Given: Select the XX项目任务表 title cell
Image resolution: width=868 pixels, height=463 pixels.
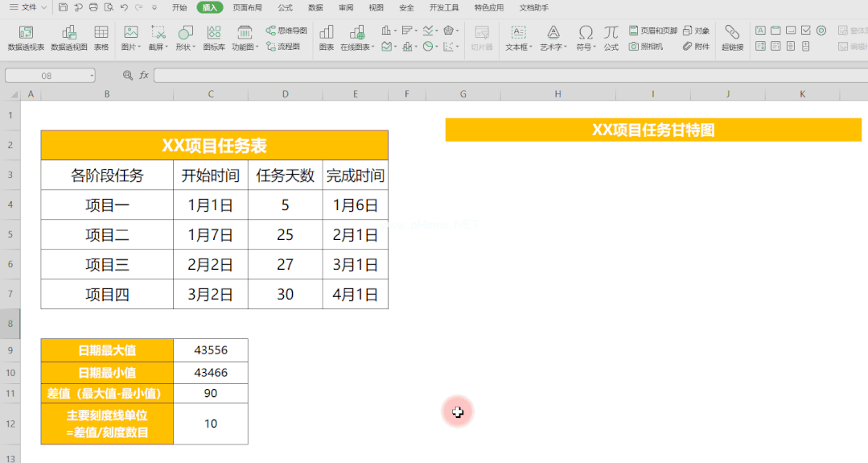Looking at the screenshot, I should tap(214, 146).
